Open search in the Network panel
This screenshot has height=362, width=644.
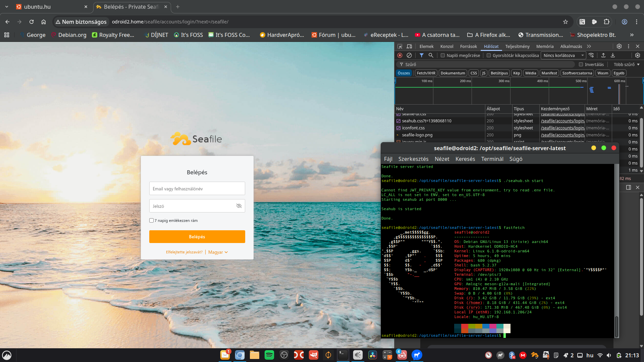click(x=431, y=55)
